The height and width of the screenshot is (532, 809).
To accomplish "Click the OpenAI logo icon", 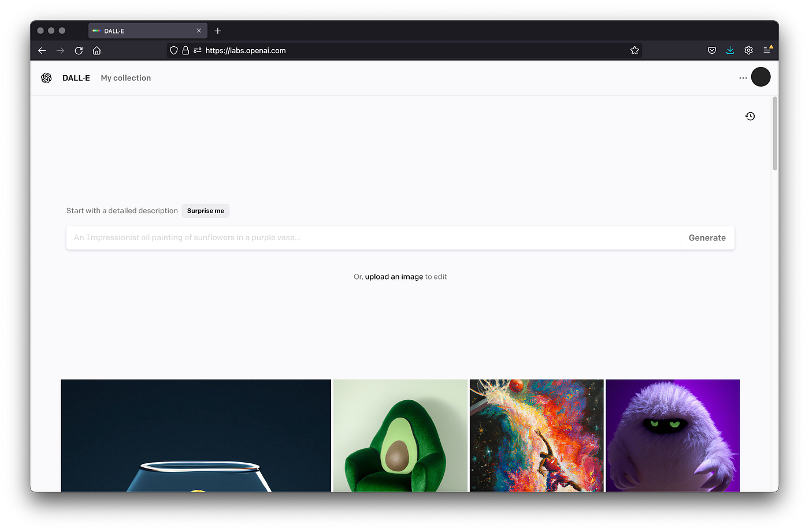I will (46, 78).
